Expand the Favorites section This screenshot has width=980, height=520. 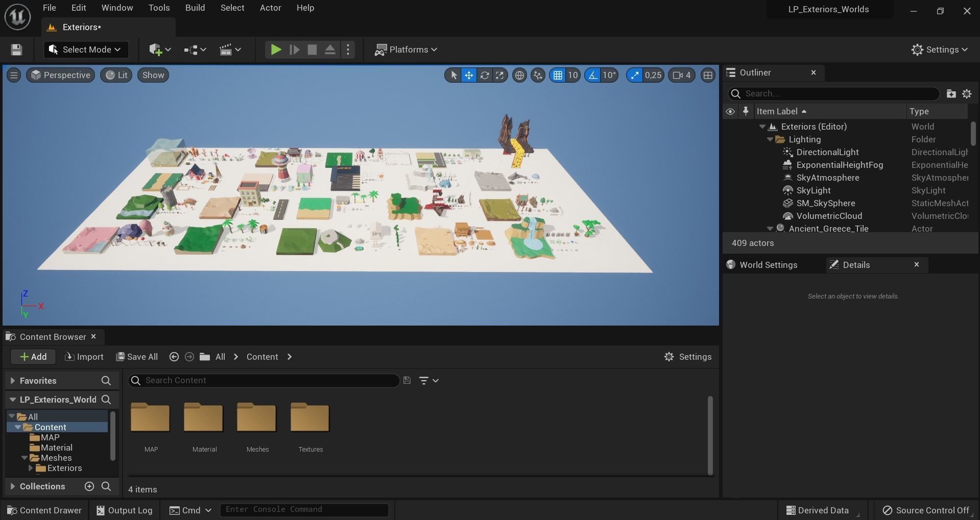click(12, 381)
